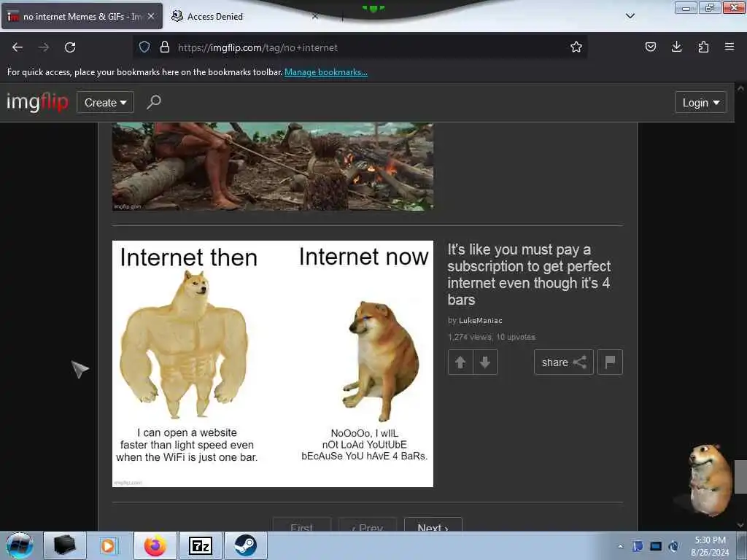Switch to the Access Denied tab
747x560 pixels.
(x=243, y=16)
